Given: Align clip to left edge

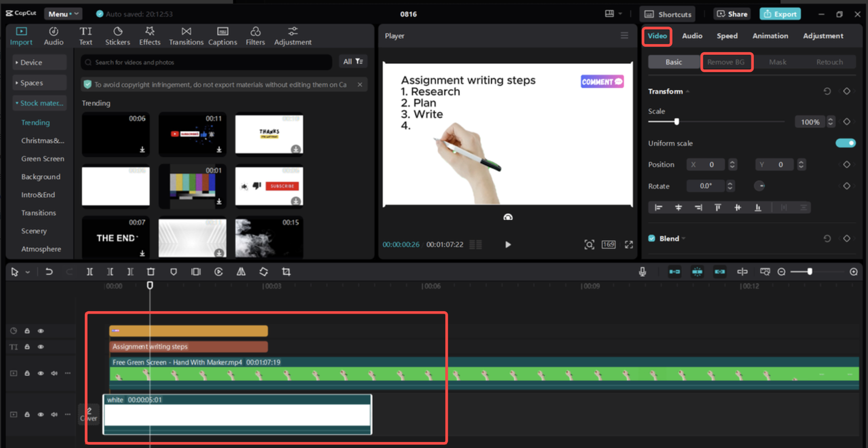Looking at the screenshot, I should (658, 208).
